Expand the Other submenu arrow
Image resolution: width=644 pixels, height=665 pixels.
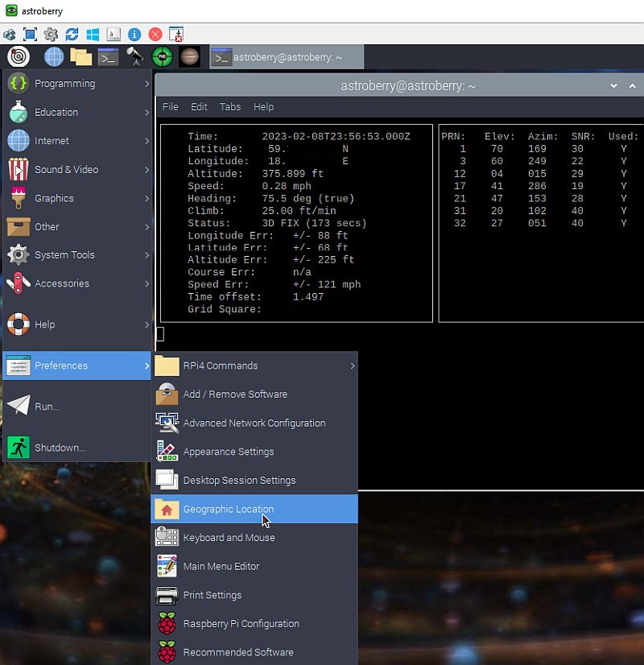point(147,227)
